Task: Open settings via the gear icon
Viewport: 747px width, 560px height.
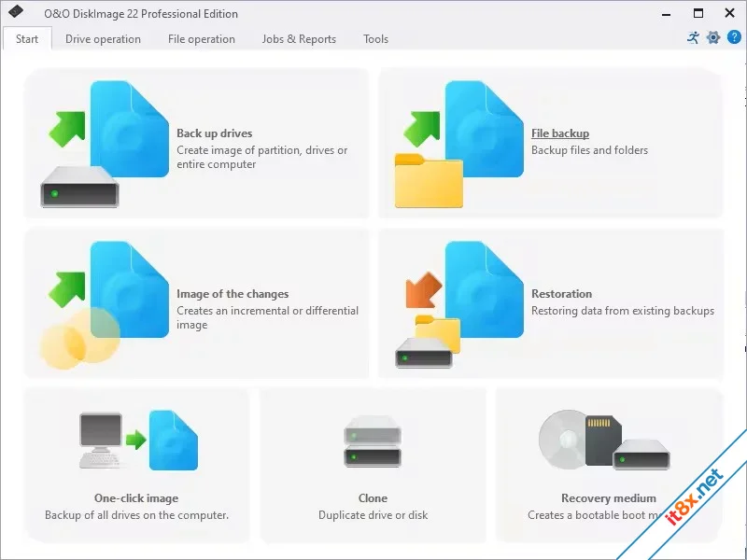Action: 713,37
